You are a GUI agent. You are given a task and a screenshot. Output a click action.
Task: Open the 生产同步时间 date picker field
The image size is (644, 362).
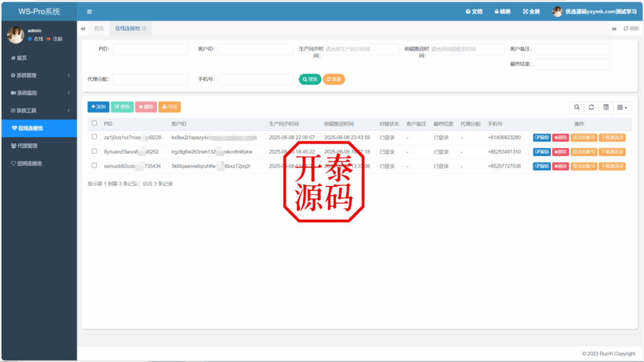(x=361, y=49)
